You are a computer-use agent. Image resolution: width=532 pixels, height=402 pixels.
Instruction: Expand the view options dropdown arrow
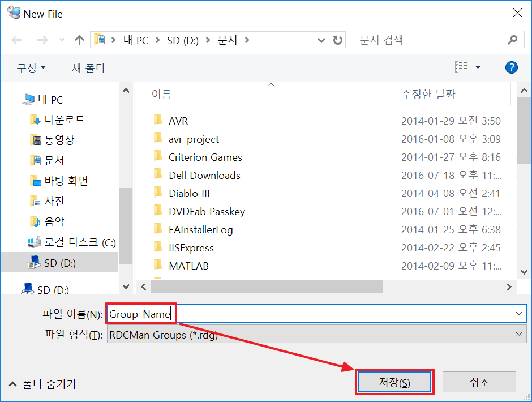(478, 67)
